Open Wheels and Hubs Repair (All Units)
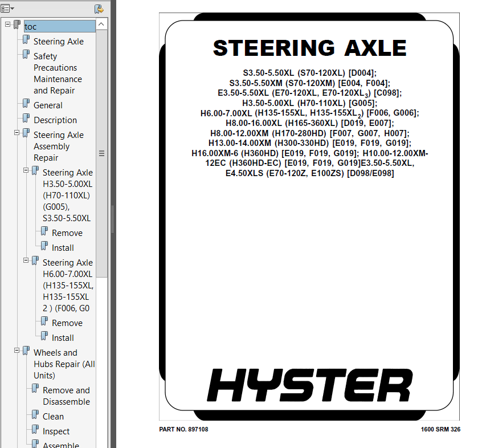This screenshot has height=448, width=478. pyautogui.click(x=64, y=364)
